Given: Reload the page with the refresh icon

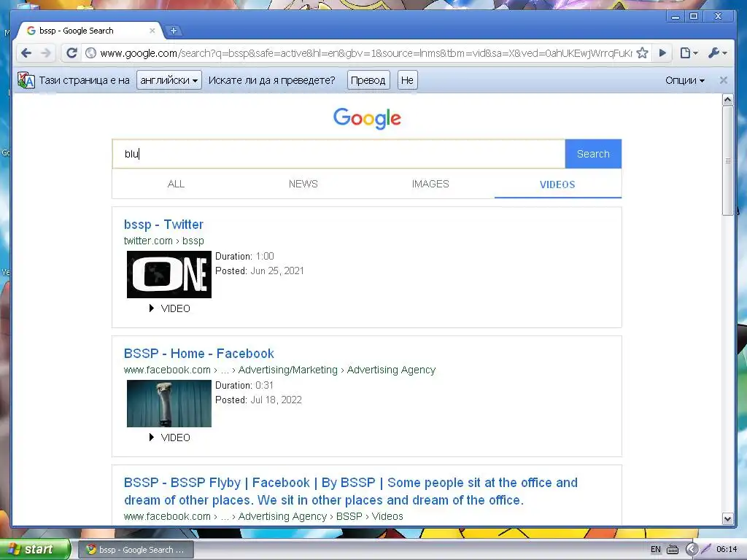Looking at the screenshot, I should coord(71,52).
